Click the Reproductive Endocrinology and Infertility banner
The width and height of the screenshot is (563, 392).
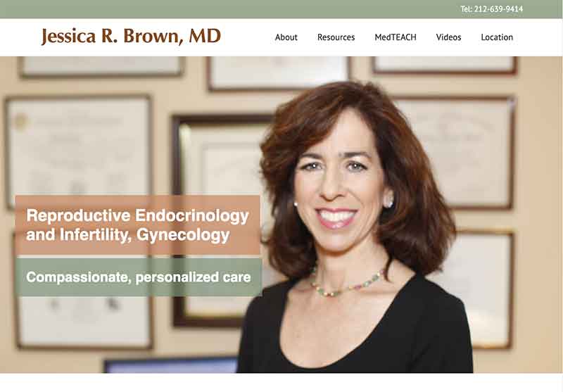[x=138, y=225]
